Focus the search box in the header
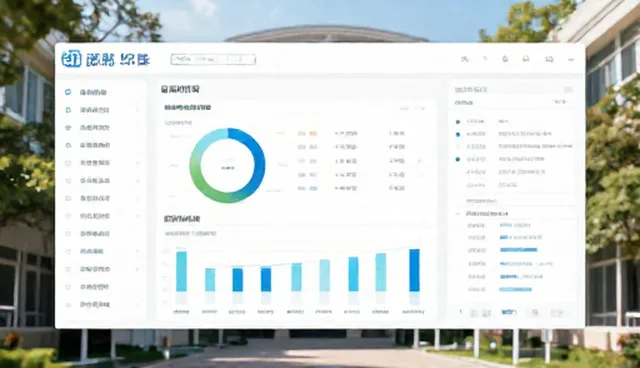Image resolution: width=640 pixels, height=368 pixels. tap(213, 59)
